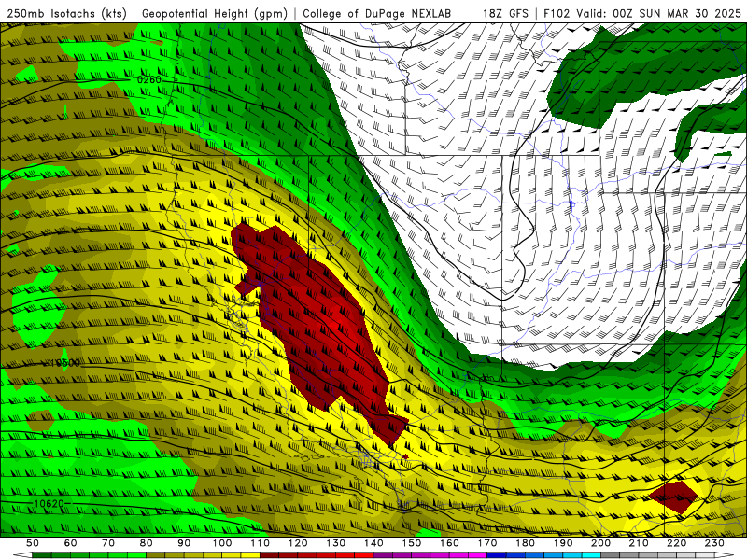The image size is (747, 560).
Task: Click the '18Z GFS' model run label
Action: (505, 13)
